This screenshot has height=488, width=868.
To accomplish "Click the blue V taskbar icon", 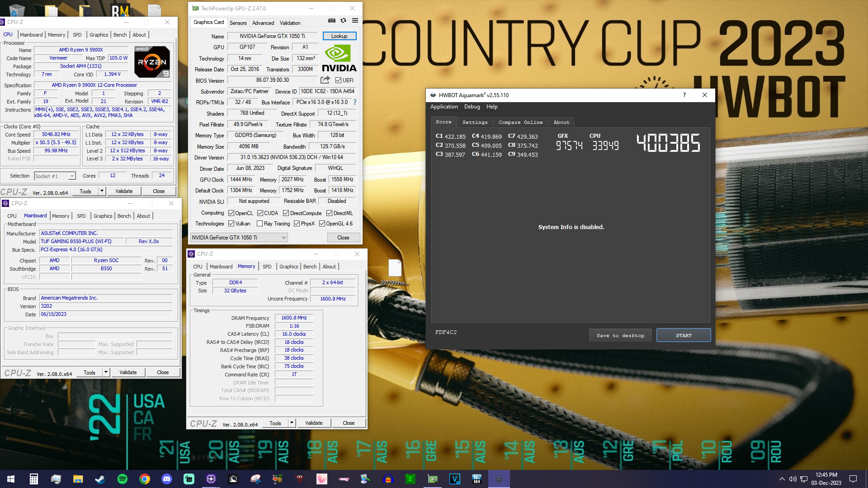I will point(455,479).
